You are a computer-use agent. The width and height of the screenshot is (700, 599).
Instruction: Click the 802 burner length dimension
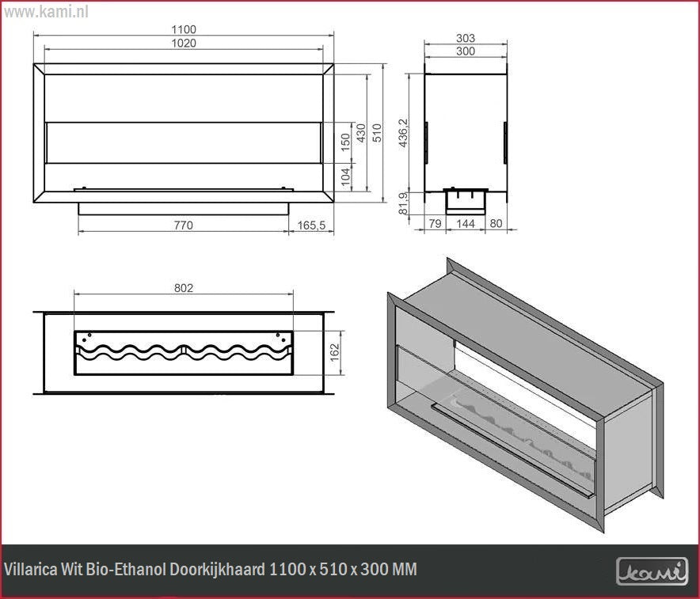(183, 288)
